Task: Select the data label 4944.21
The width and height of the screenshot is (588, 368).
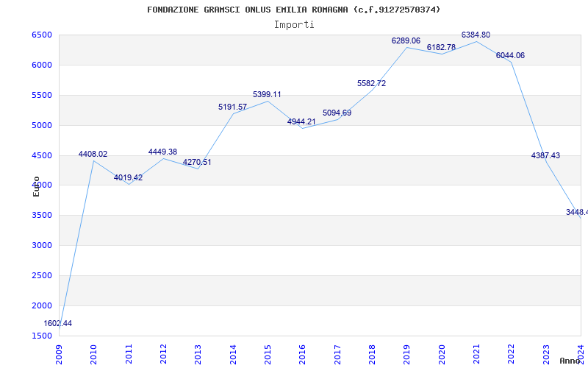Action: [301, 121]
